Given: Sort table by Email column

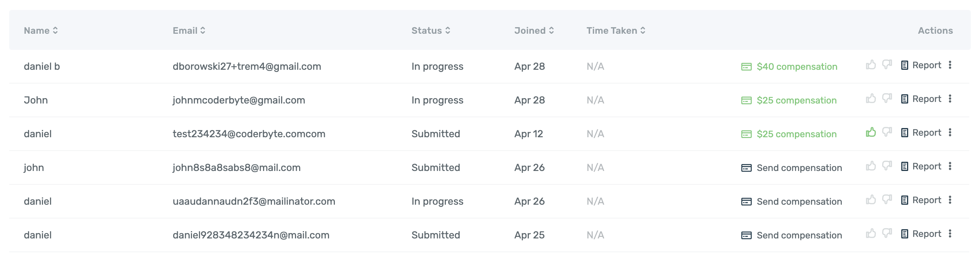Looking at the screenshot, I should click(x=189, y=31).
